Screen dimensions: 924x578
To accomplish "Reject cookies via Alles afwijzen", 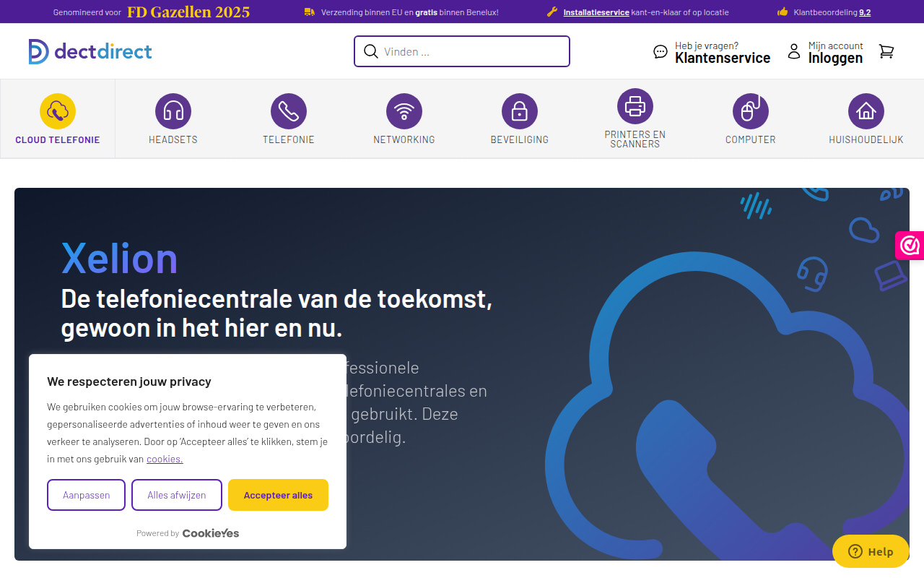I will (x=177, y=495).
